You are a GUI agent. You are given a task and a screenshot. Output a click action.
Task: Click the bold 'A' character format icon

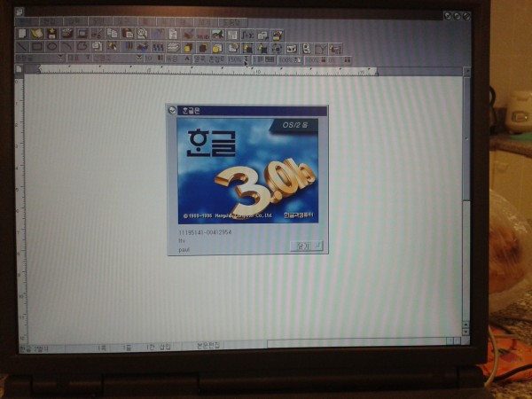click(x=186, y=59)
